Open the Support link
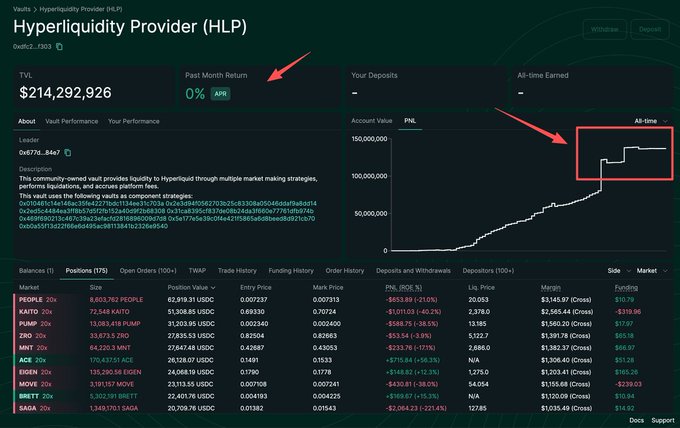The height and width of the screenshot is (428, 680). [663, 420]
